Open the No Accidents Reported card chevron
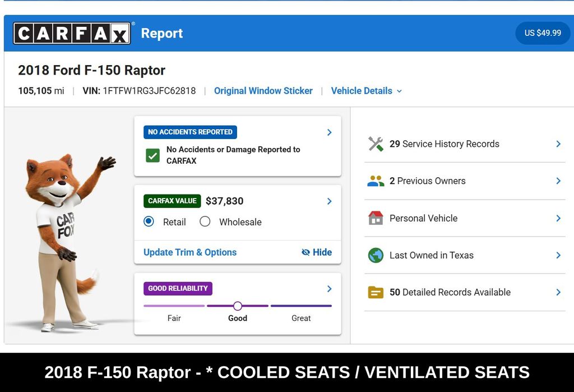 (330, 132)
